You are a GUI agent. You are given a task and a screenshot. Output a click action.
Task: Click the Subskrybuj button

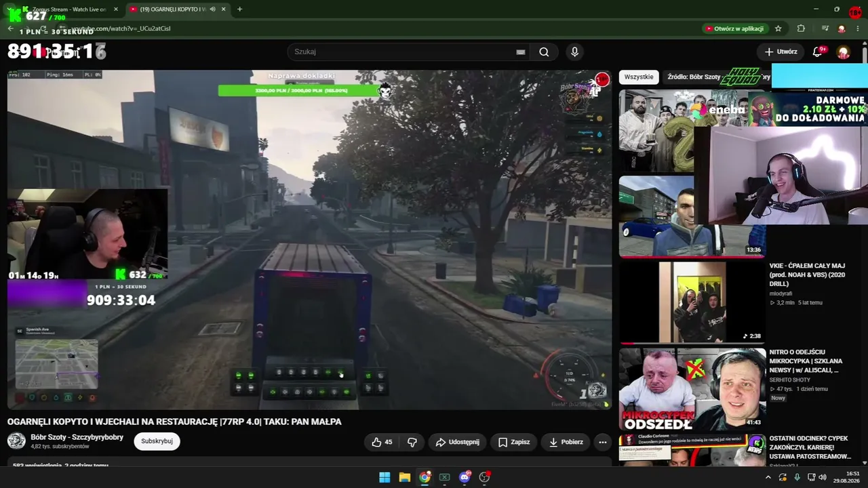coord(157,441)
